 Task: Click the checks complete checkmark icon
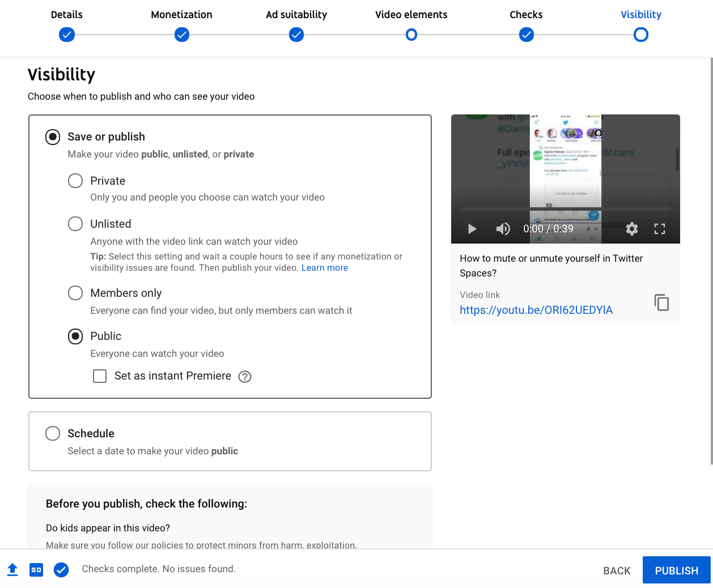(61, 570)
